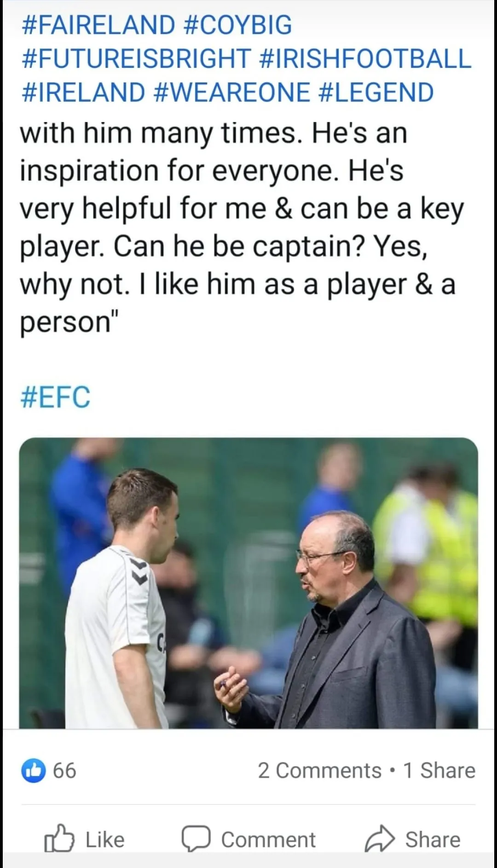Tap the #EFC hashtag
Screen dimensions: 497x868
[x=56, y=397]
